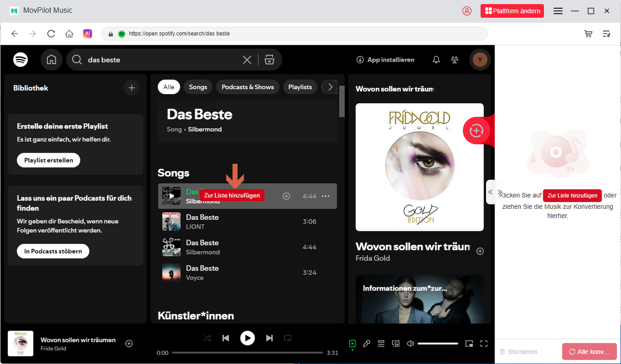The width and height of the screenshot is (621, 364).
Task: Click the red floating add-to-conversion button
Action: tap(476, 130)
